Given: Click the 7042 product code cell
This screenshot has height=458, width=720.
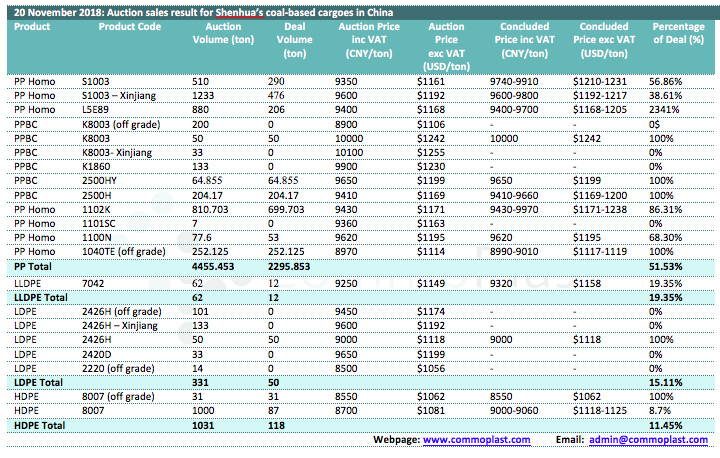Looking at the screenshot, I should [x=93, y=283].
